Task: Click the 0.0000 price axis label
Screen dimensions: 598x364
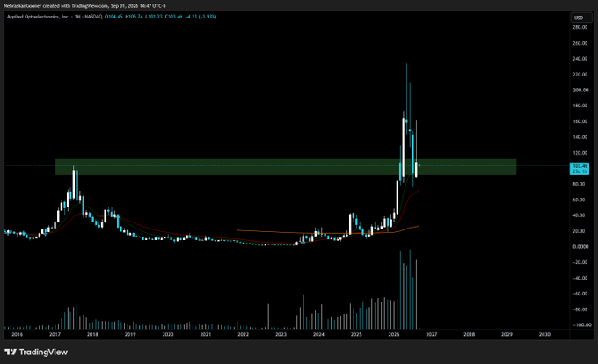Action: click(580, 246)
